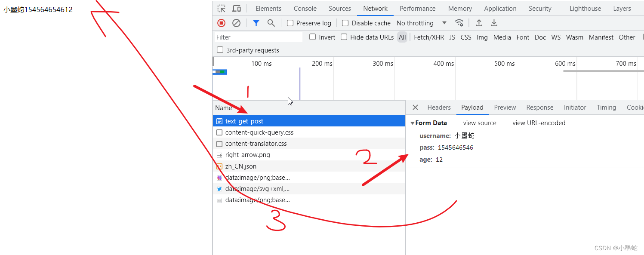The height and width of the screenshot is (255, 644).
Task: Filter requests by CSS
Action: pos(466,37)
